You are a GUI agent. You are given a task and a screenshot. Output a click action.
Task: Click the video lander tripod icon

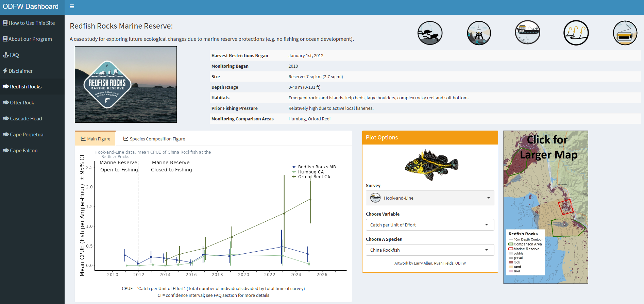[x=479, y=33]
